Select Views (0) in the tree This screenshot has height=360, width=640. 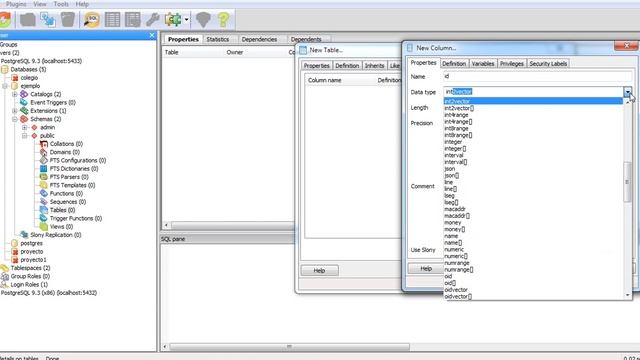61,227
